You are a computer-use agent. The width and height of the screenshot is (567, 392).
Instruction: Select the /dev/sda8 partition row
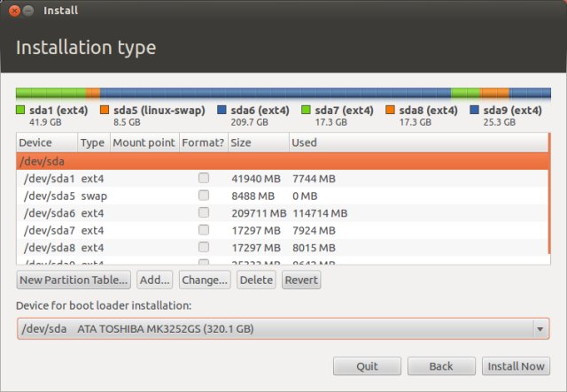pos(282,248)
